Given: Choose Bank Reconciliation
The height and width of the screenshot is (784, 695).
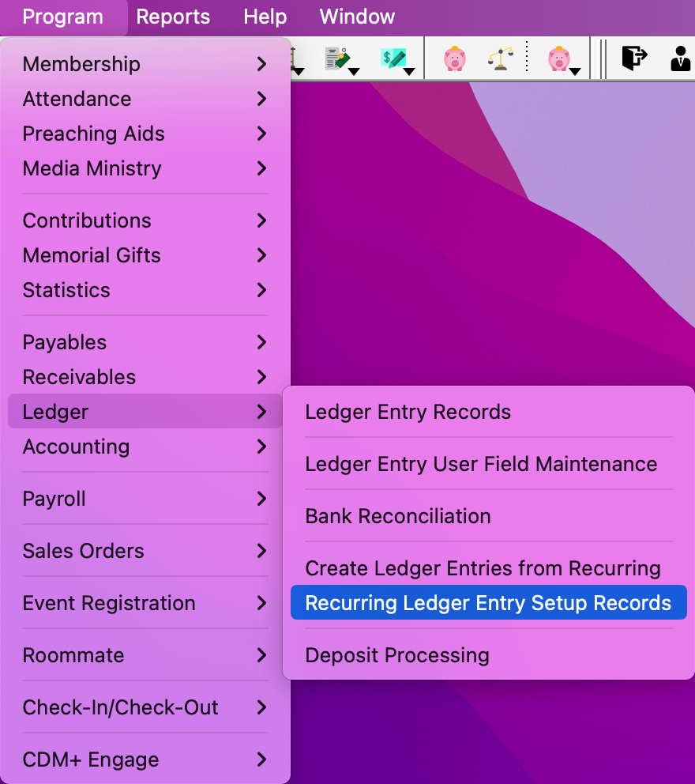Looking at the screenshot, I should tap(398, 516).
